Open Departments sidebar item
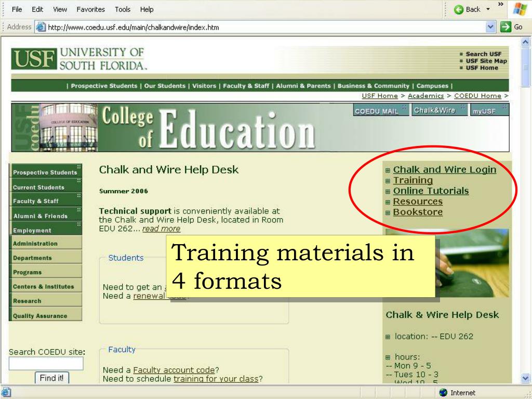The height and width of the screenshot is (399, 532). (46, 258)
